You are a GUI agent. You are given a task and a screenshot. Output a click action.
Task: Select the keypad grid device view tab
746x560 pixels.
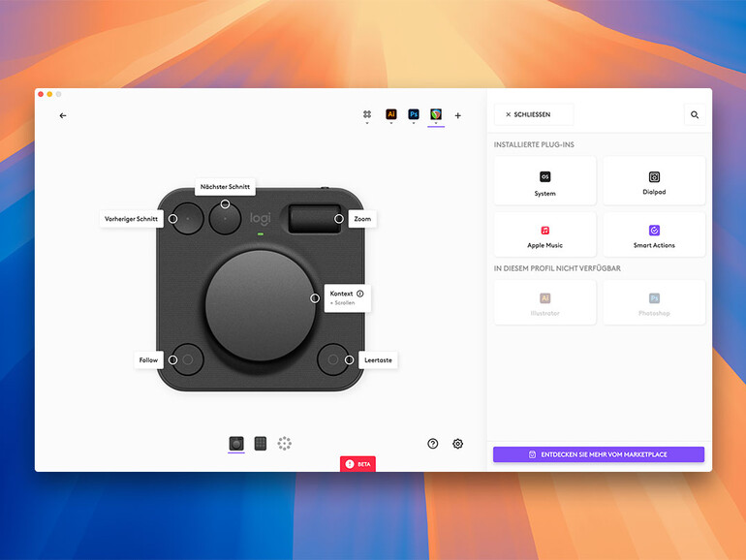261,444
